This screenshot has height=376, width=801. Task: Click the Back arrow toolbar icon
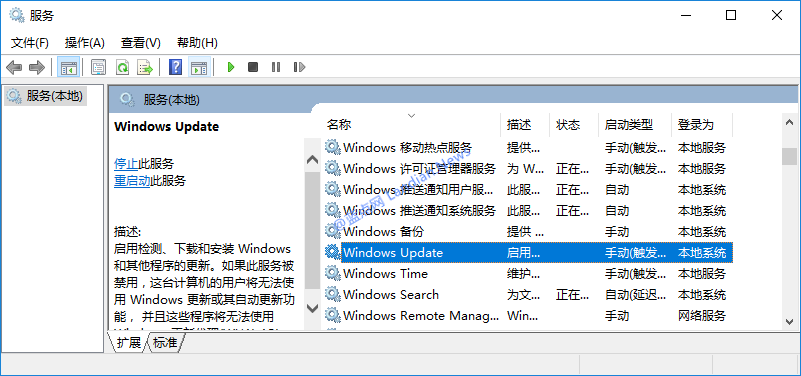tap(14, 67)
